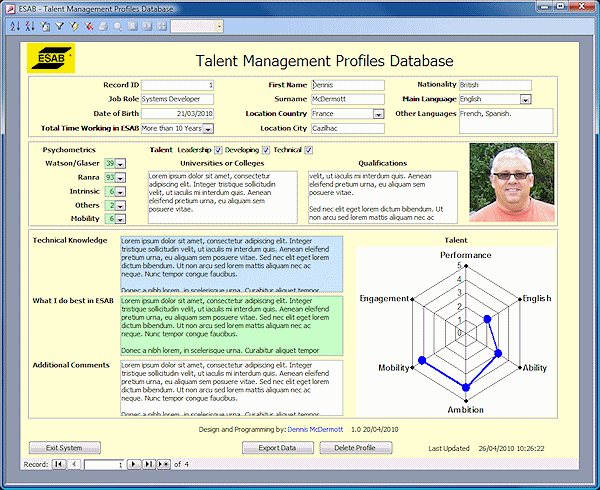The width and height of the screenshot is (600, 490).
Task: Open the Dennis McDermott designer link
Action: coord(315,430)
